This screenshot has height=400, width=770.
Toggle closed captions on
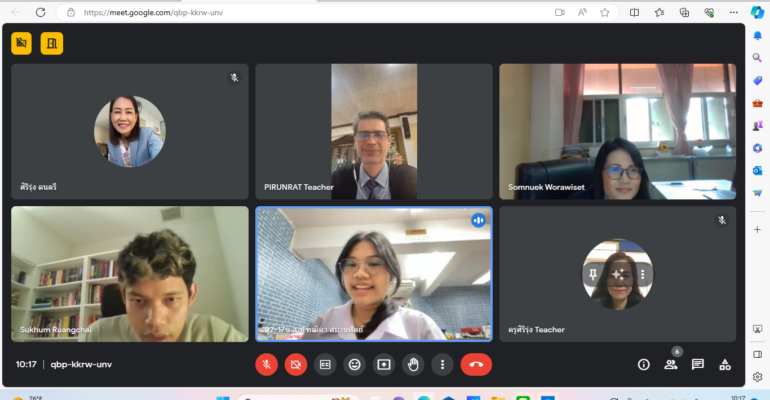(x=325, y=365)
